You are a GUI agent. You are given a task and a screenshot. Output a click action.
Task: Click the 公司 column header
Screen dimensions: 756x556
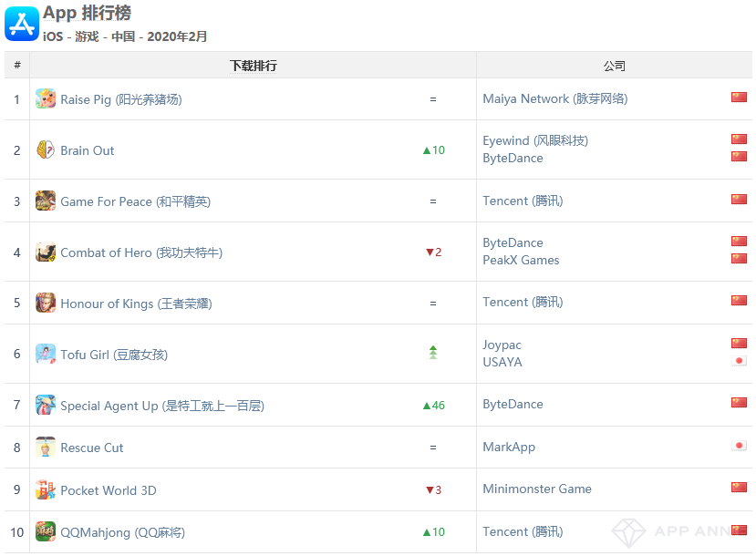[615, 66]
